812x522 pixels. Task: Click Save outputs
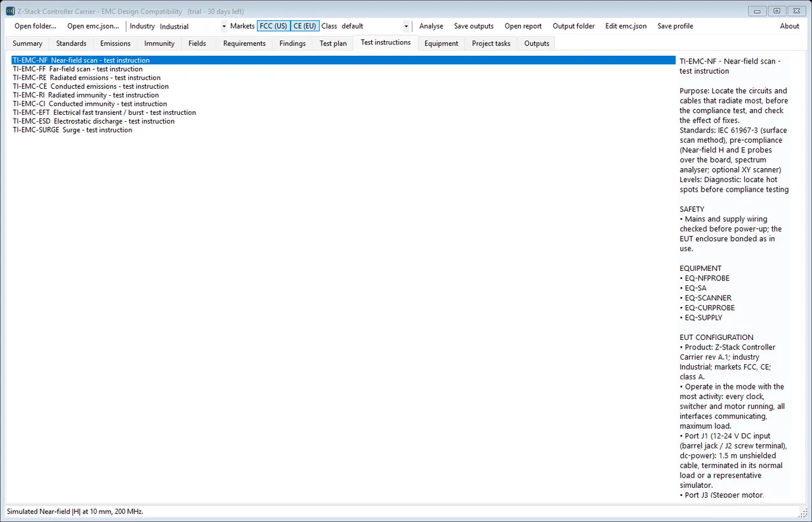474,26
